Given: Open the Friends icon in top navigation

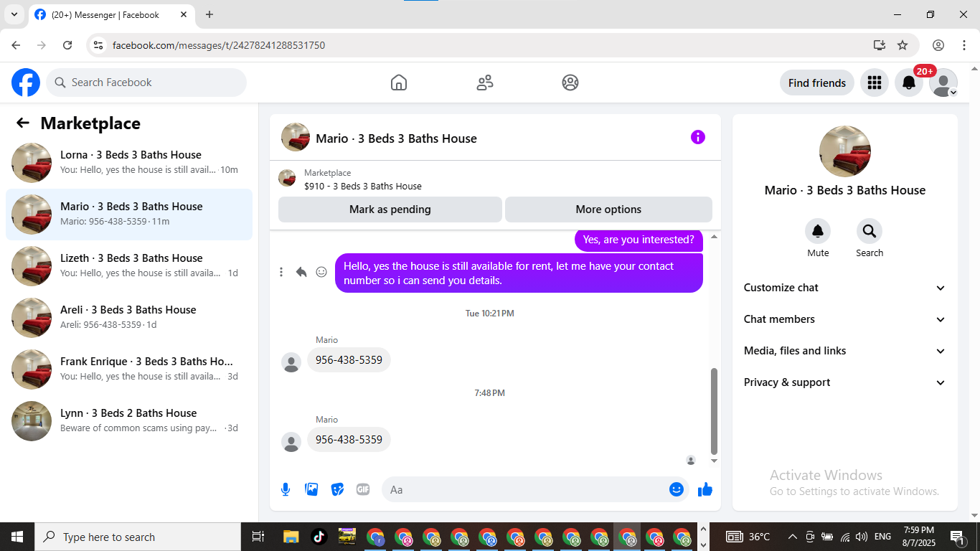Looking at the screenshot, I should click(x=485, y=83).
